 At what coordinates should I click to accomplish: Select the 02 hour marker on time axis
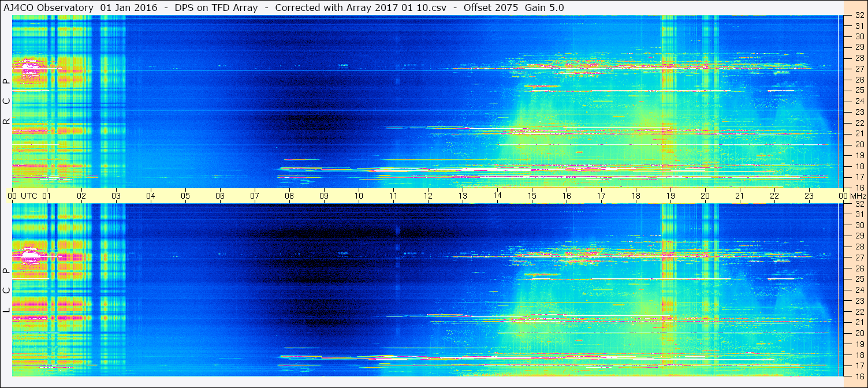tap(81, 196)
